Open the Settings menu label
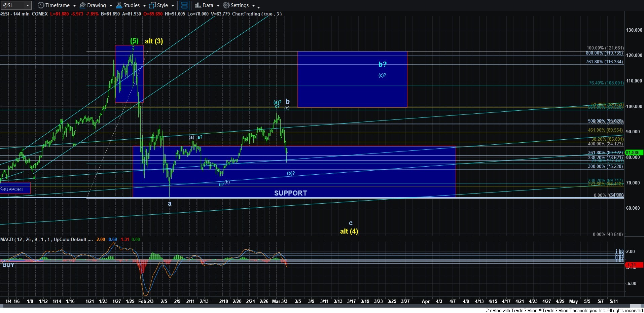This screenshot has width=644, height=313. [x=240, y=5]
